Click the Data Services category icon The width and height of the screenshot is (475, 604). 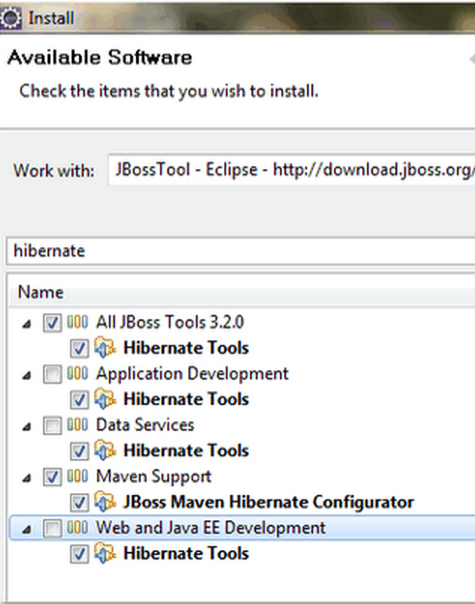(78, 425)
